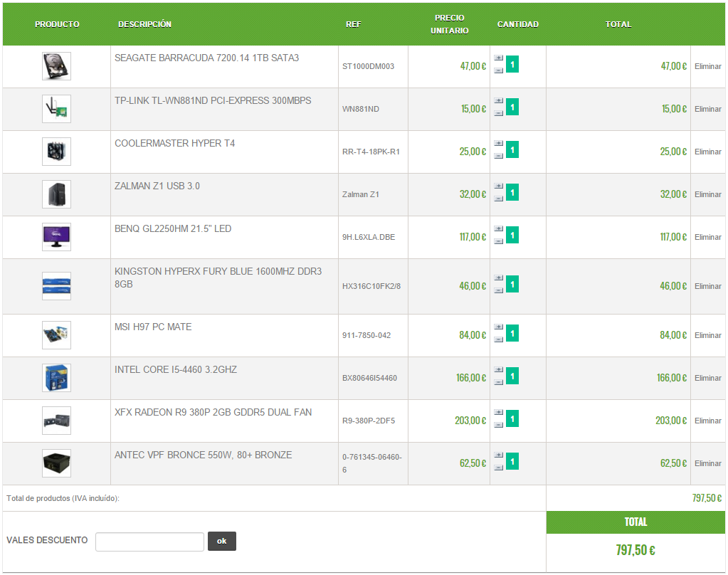Remove TP-Link TL-WN881ND with Eliminar link
Image resolution: width=728 pixels, height=575 pixels.
(708, 109)
